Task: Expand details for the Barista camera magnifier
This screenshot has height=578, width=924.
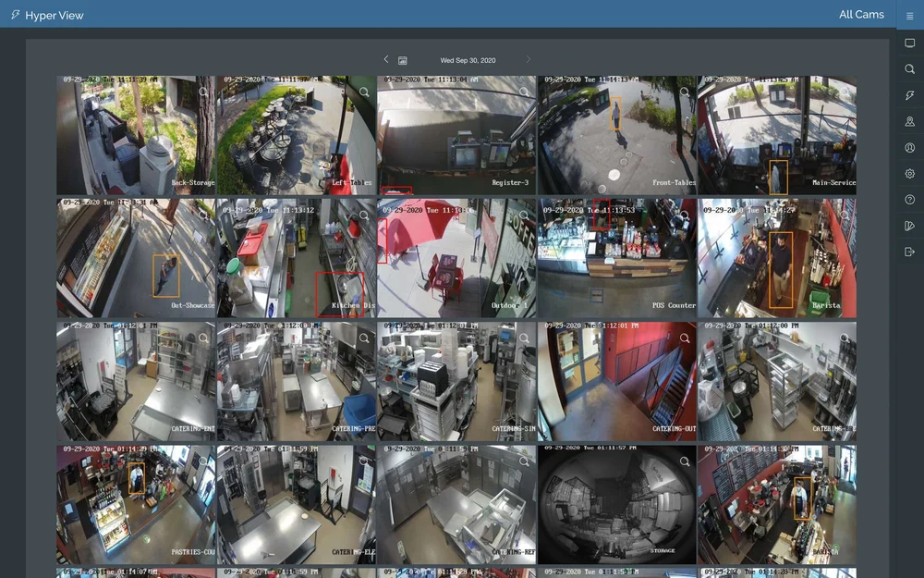Action: (x=845, y=215)
